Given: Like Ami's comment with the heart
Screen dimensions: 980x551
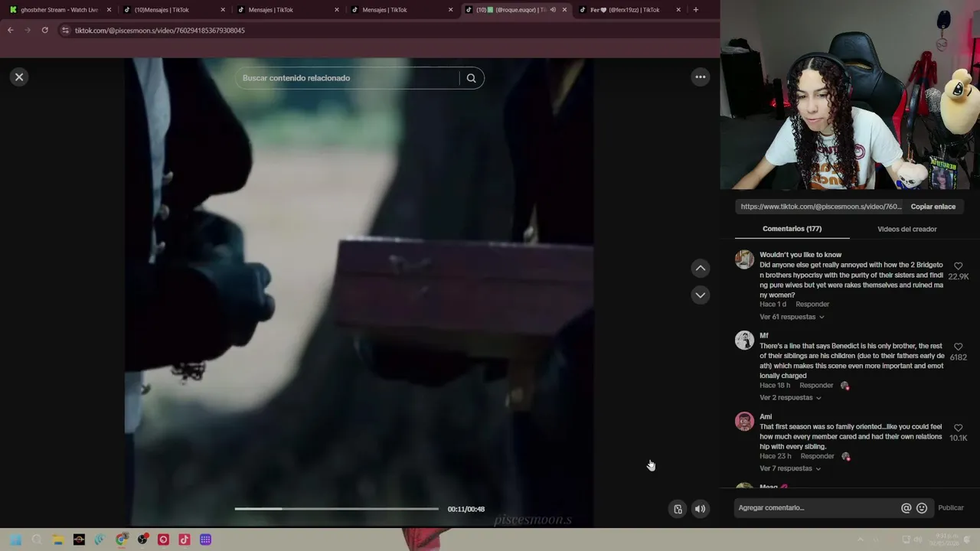Looking at the screenshot, I should (x=959, y=428).
